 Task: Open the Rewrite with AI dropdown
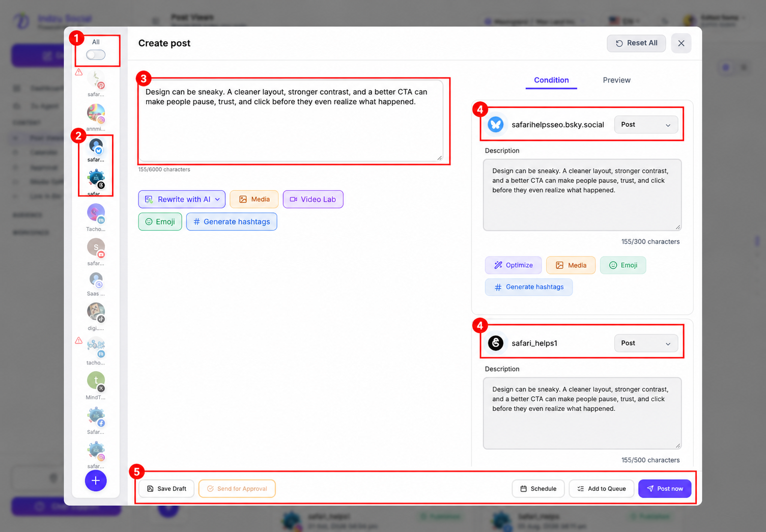point(182,199)
